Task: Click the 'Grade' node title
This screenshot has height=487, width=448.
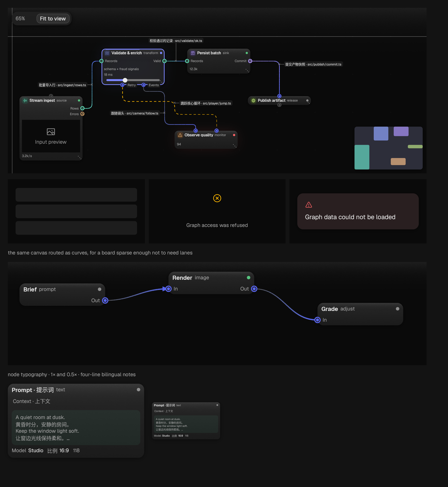Action: 330,309
